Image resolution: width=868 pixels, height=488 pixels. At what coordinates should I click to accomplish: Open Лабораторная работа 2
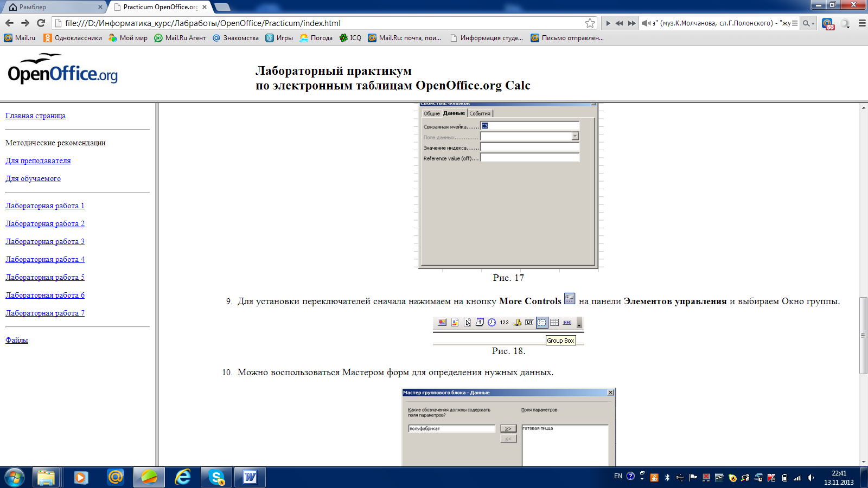45,223
